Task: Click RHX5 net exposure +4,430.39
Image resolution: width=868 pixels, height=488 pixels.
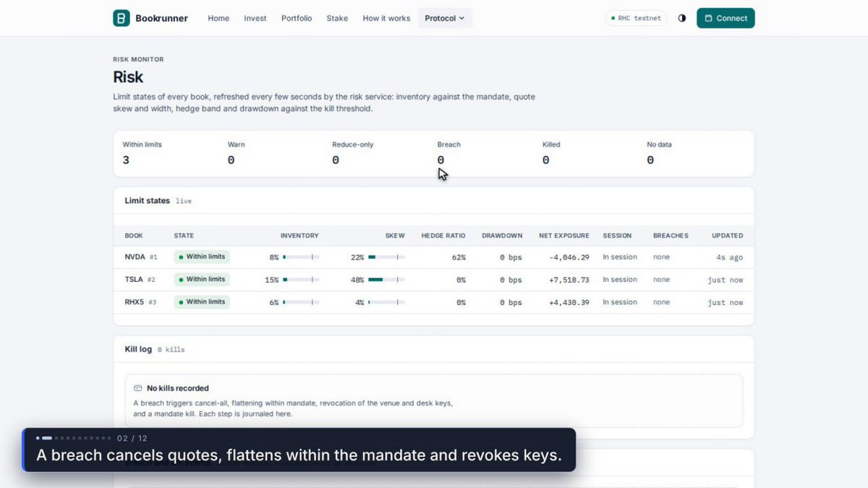Action: tap(569, 302)
